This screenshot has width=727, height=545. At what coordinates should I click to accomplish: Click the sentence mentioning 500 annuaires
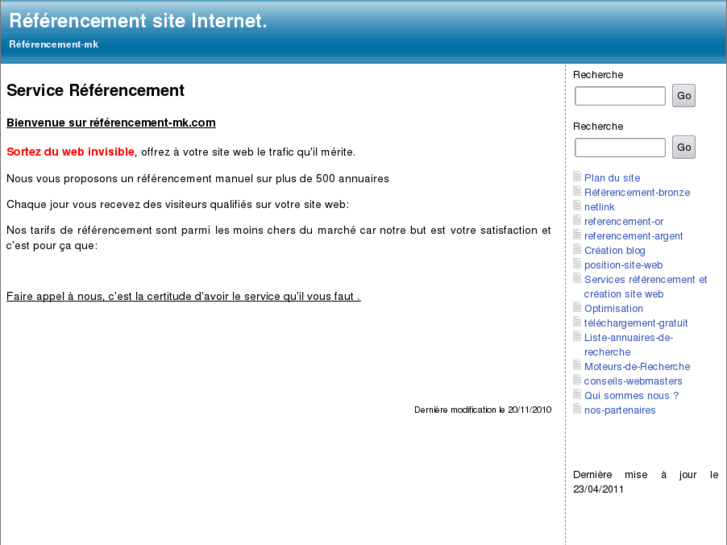tap(198, 179)
